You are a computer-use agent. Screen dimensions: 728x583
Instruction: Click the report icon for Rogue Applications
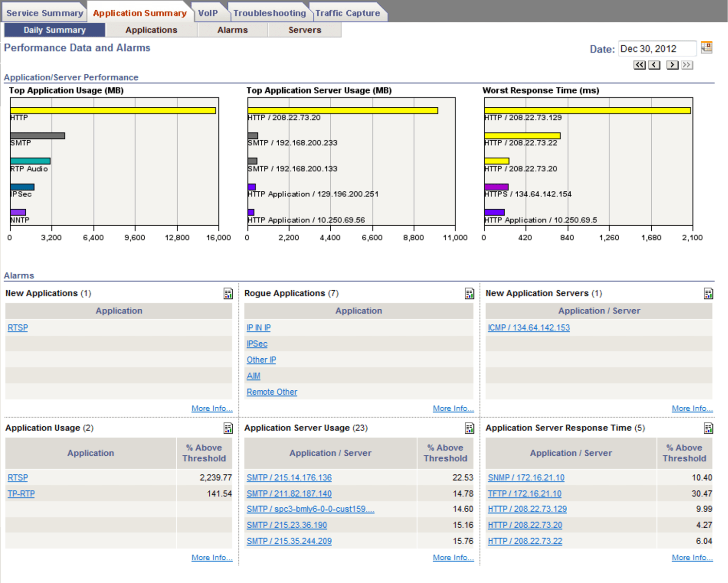[x=469, y=294]
